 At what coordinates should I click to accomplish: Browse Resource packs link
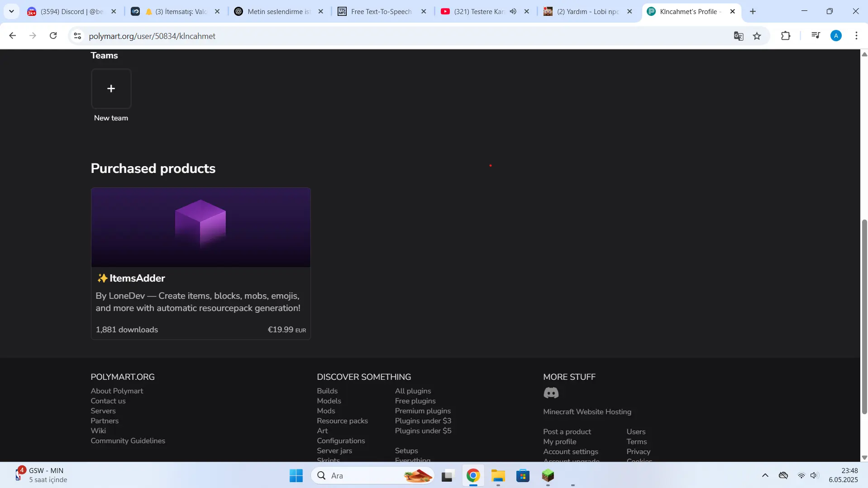342,421
